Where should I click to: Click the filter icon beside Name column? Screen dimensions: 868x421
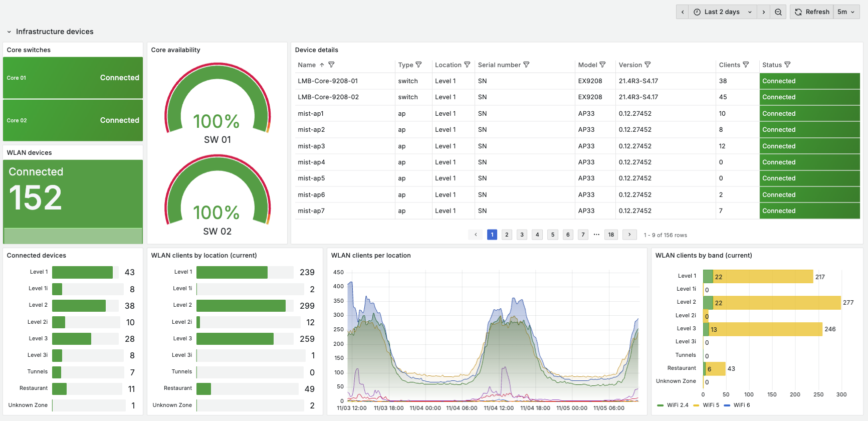click(331, 65)
